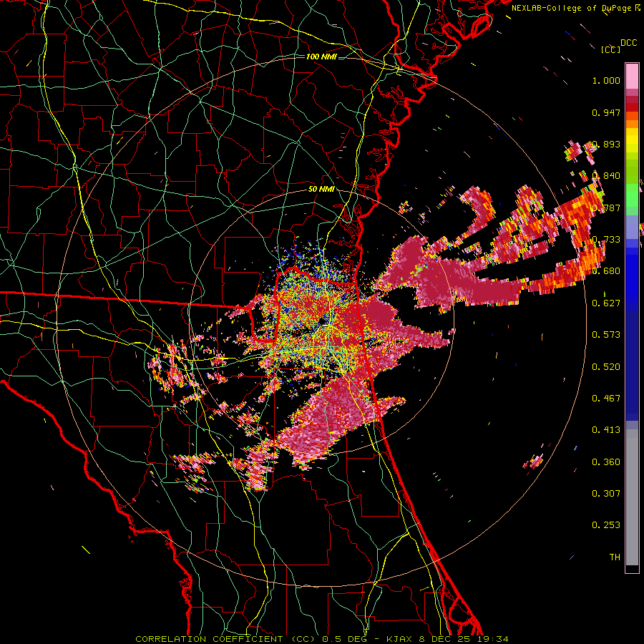This screenshot has height=644, width=644.
Task: Click the 0.733 scale value
Action: point(606,240)
